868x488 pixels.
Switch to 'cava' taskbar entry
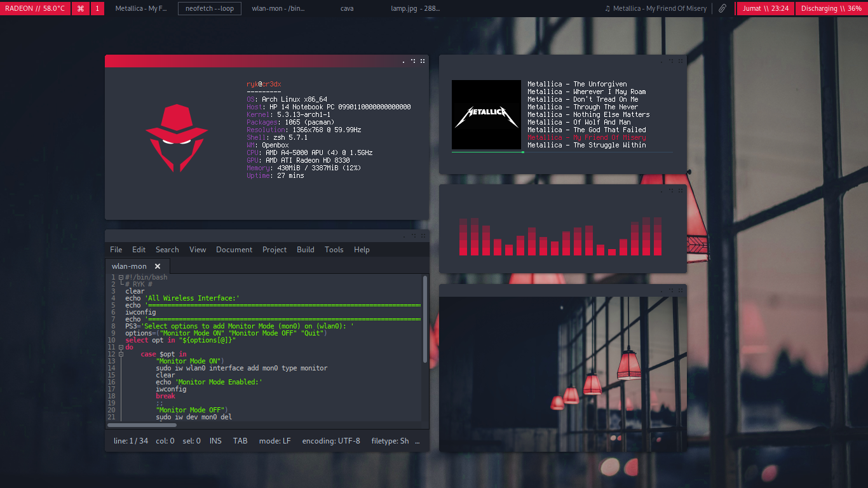click(x=347, y=8)
